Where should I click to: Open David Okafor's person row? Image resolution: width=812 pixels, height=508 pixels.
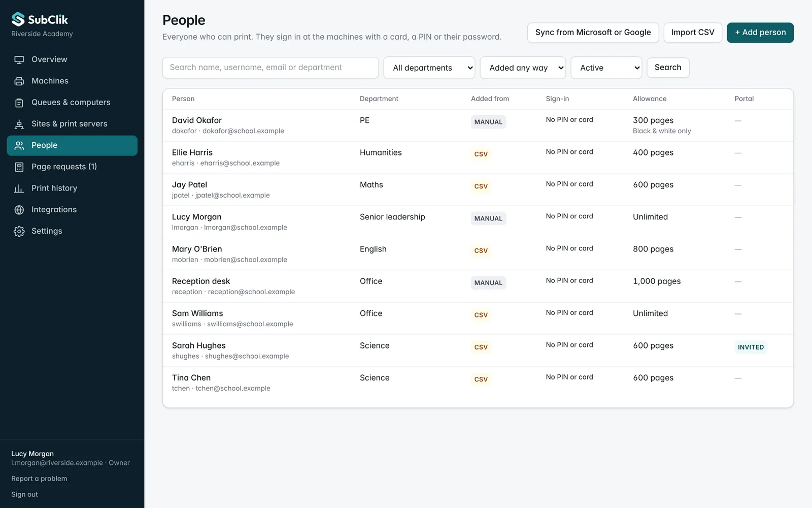click(x=478, y=125)
